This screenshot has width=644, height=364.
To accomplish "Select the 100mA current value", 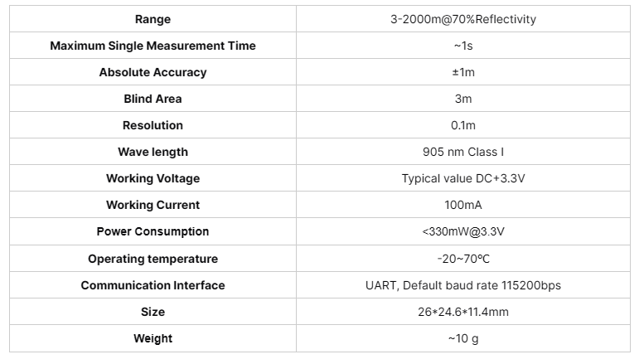I will pos(462,205).
